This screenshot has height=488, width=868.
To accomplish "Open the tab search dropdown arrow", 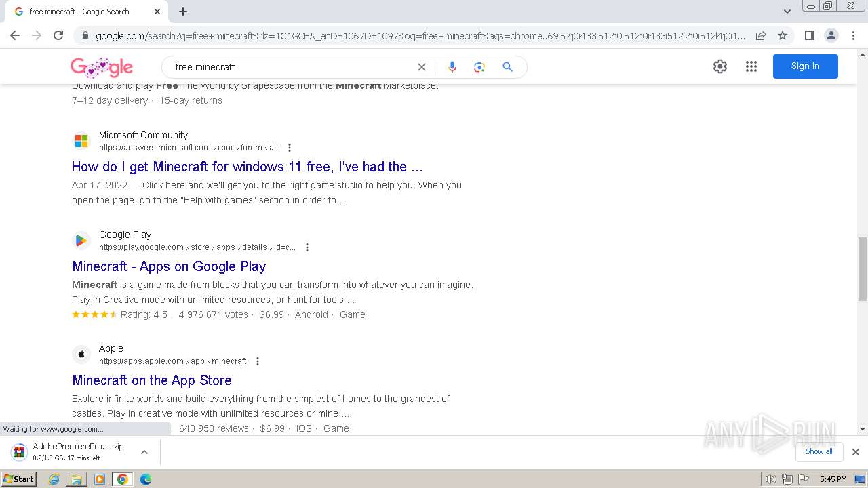I will 787,12.
